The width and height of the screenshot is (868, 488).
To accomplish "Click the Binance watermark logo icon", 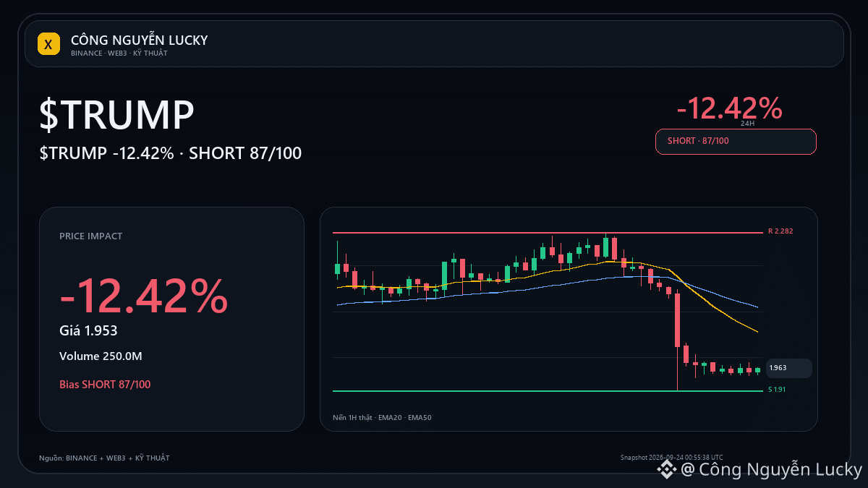I will click(x=665, y=470).
